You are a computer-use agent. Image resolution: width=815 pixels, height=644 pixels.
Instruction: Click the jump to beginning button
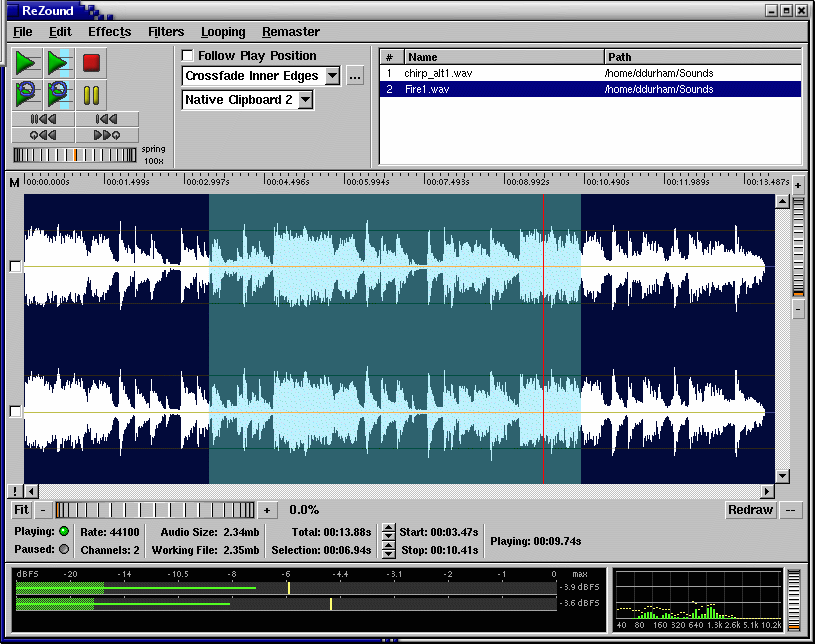[43, 119]
